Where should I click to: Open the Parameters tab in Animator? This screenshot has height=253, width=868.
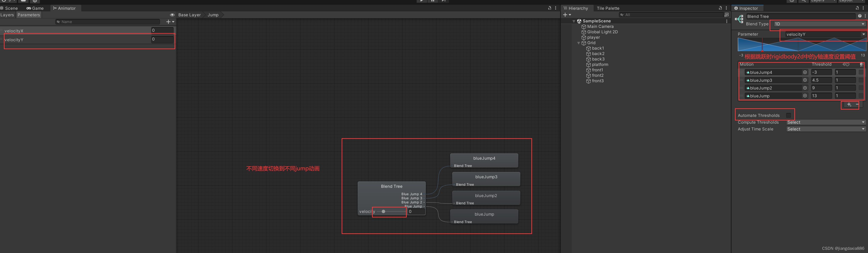click(29, 15)
